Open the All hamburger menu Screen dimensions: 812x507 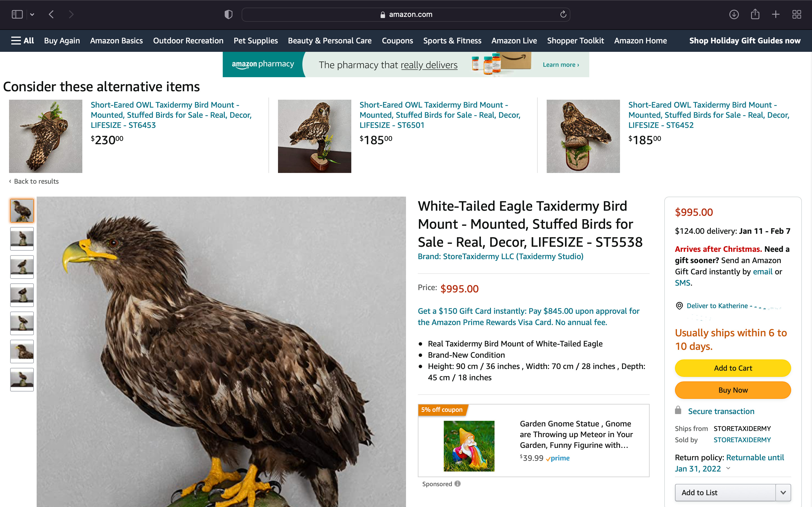coord(23,41)
